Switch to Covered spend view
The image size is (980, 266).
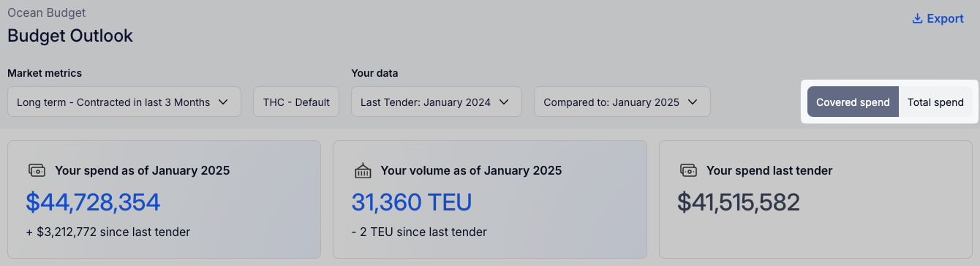click(853, 102)
